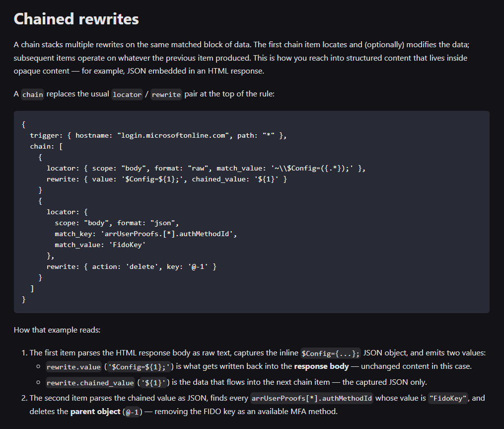
Task: Click the 'scope: "body", format: "json",' line
Action: pos(117,223)
